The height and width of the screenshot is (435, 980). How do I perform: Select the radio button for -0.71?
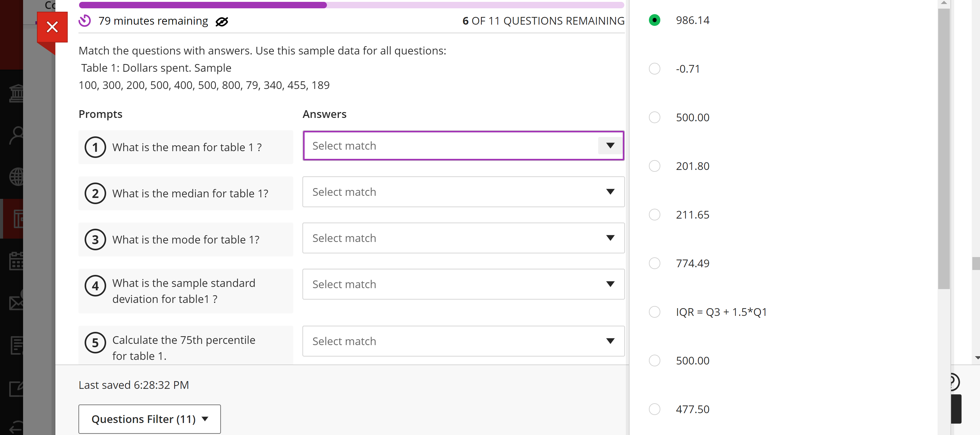tap(654, 69)
